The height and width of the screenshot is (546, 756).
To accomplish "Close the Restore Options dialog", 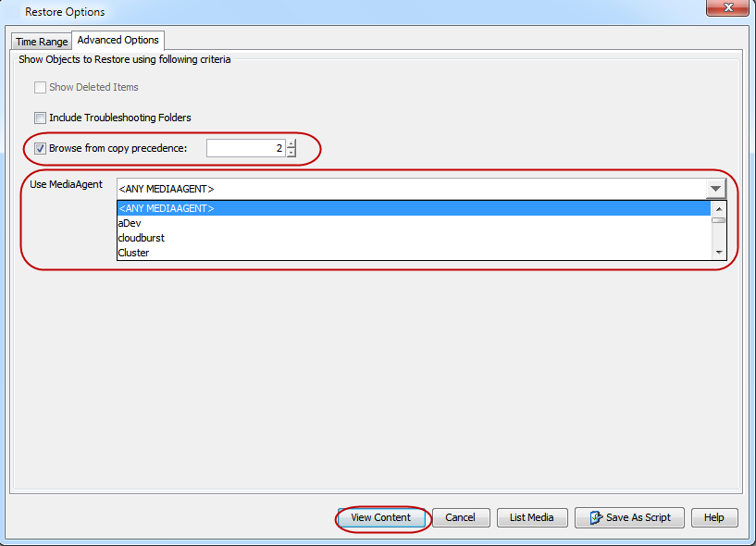I will pyautogui.click(x=728, y=8).
